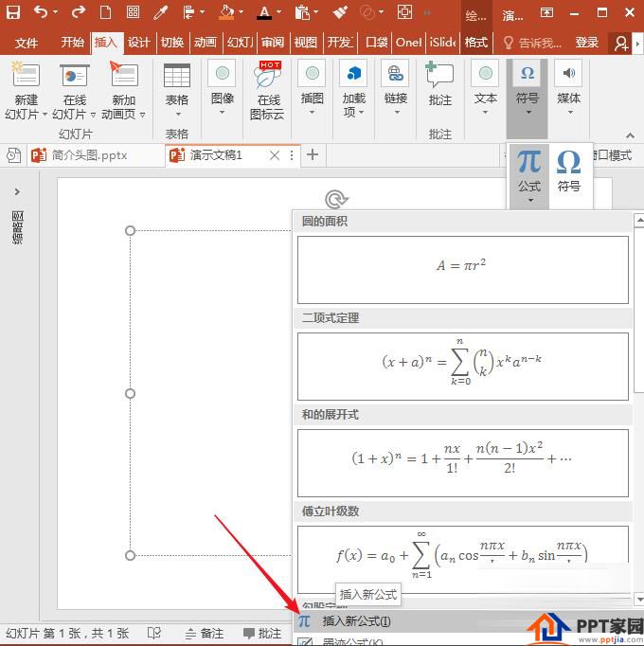Click the tab-list icon left of 简介头图
644x646 pixels.
point(13,155)
